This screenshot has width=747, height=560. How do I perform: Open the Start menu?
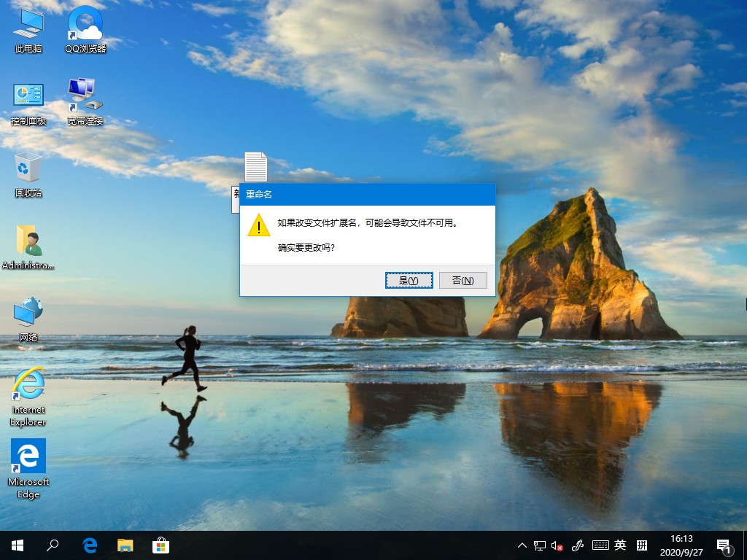(16, 545)
